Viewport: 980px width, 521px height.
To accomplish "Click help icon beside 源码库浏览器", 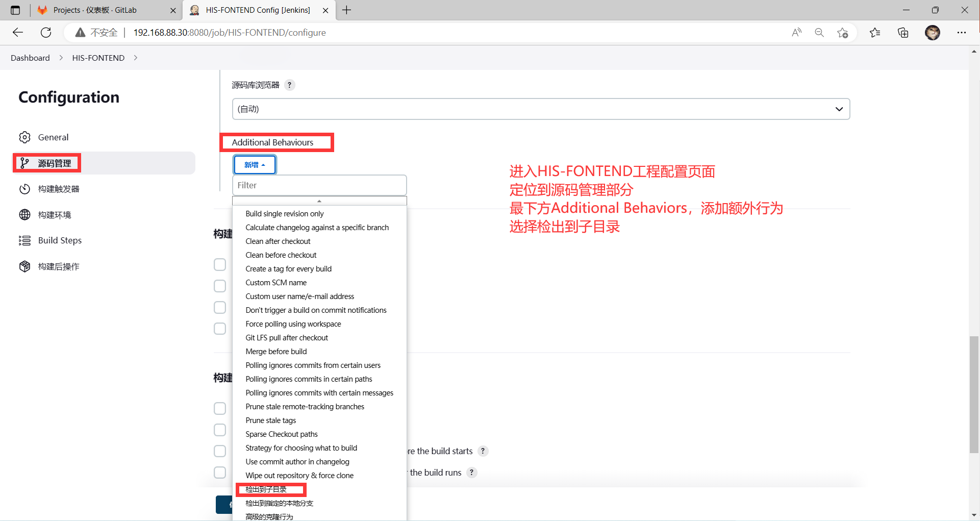I will (289, 85).
